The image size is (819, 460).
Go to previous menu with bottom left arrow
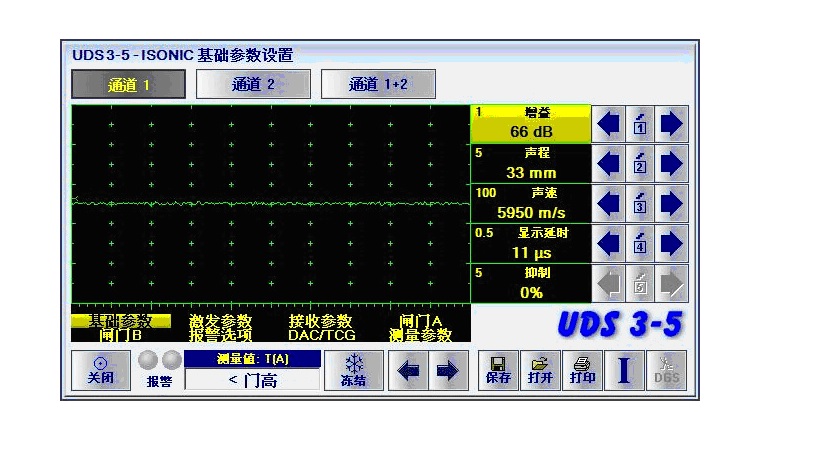point(408,371)
